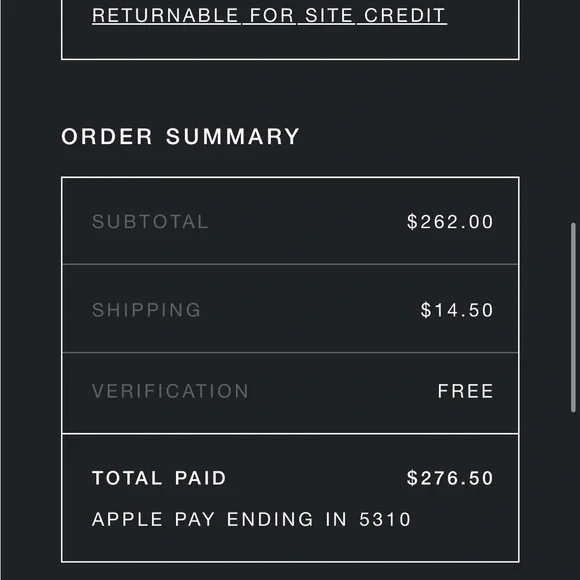Click the word RETURNABLE in the link
The image size is (580, 580).
coord(165,16)
